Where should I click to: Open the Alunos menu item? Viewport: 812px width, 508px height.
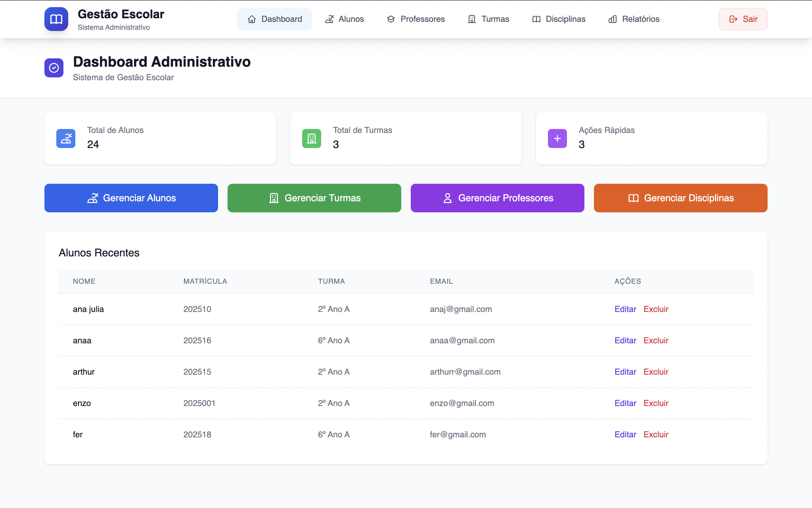344,19
